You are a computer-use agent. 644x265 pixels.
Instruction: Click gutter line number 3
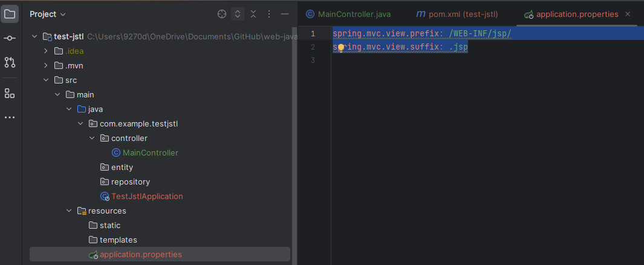point(313,61)
